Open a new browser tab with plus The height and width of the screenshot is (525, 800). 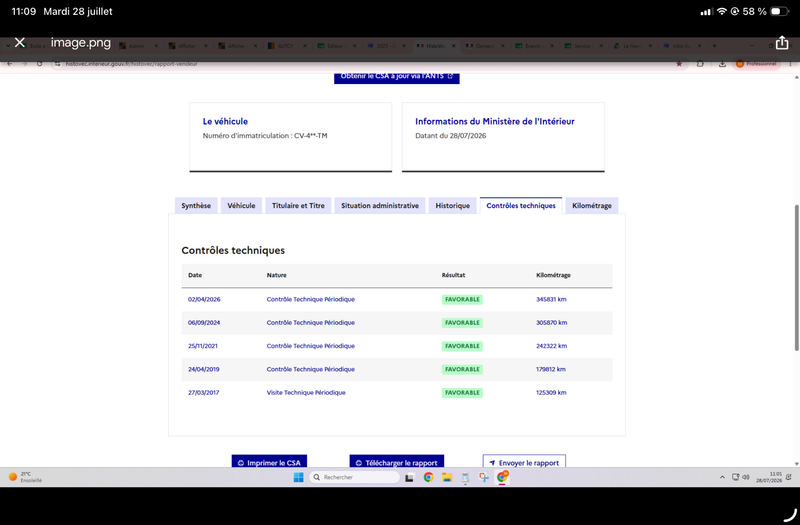714,46
